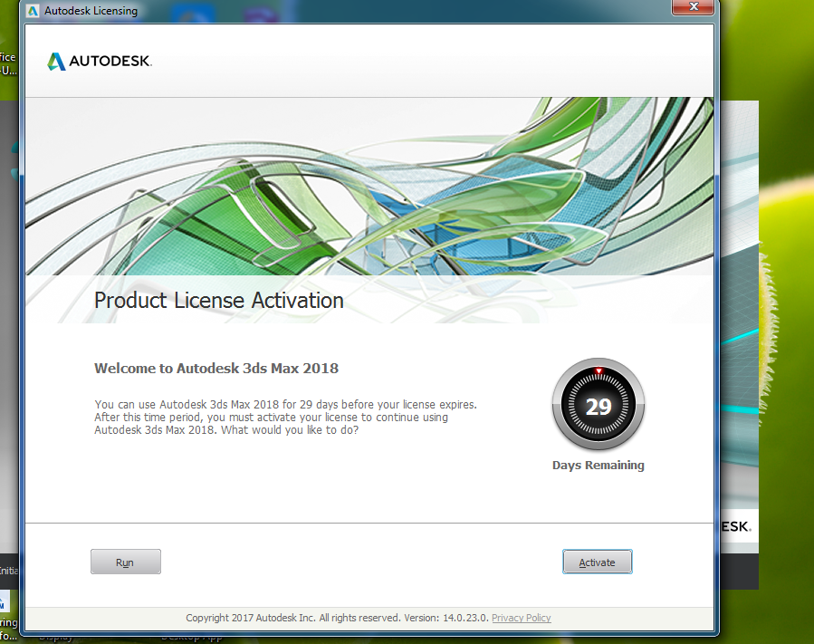The width and height of the screenshot is (814, 644).
Task: Select the Desktop App item on the taskbar
Action: pos(192,637)
